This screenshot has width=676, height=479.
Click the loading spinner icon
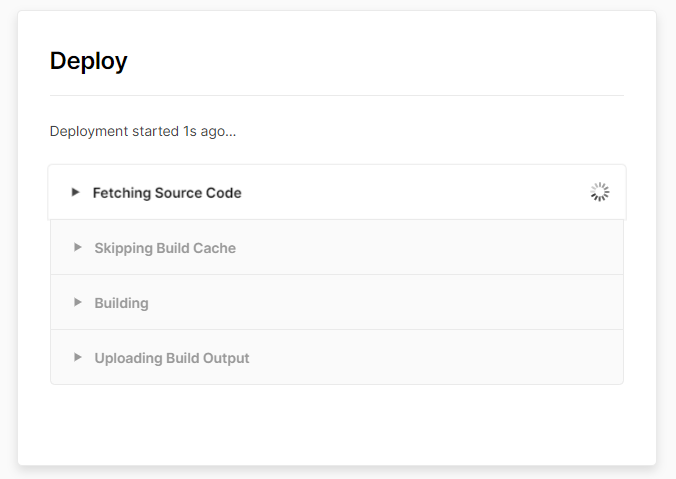point(599,192)
